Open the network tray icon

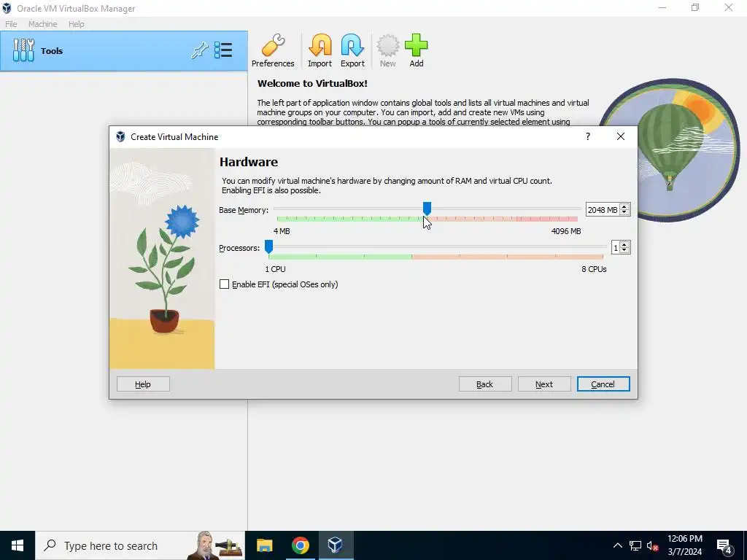[x=635, y=546]
